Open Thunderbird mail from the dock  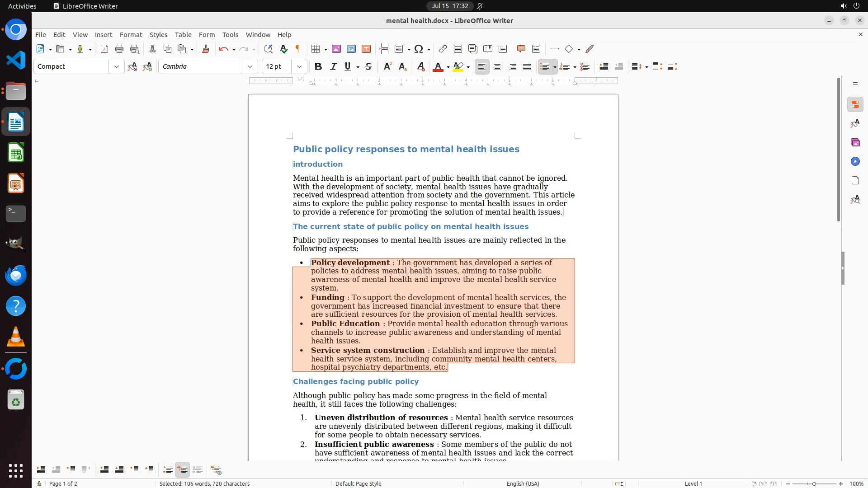16,275
